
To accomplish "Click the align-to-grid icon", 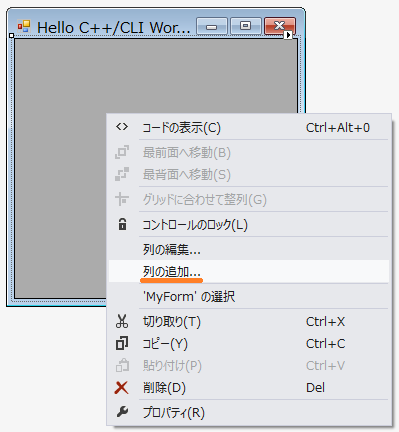I will [x=122, y=199].
